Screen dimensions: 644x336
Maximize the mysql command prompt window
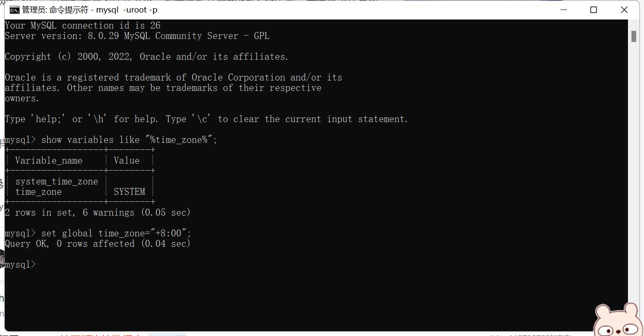(594, 10)
